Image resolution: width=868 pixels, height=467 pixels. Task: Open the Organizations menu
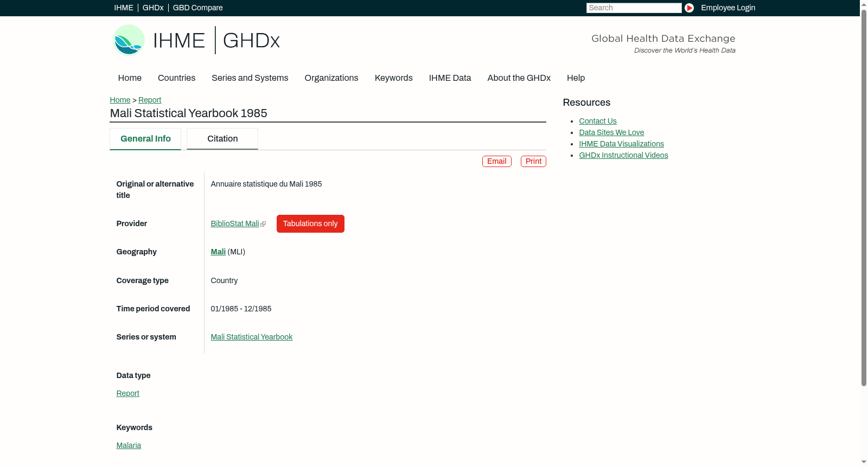point(331,78)
